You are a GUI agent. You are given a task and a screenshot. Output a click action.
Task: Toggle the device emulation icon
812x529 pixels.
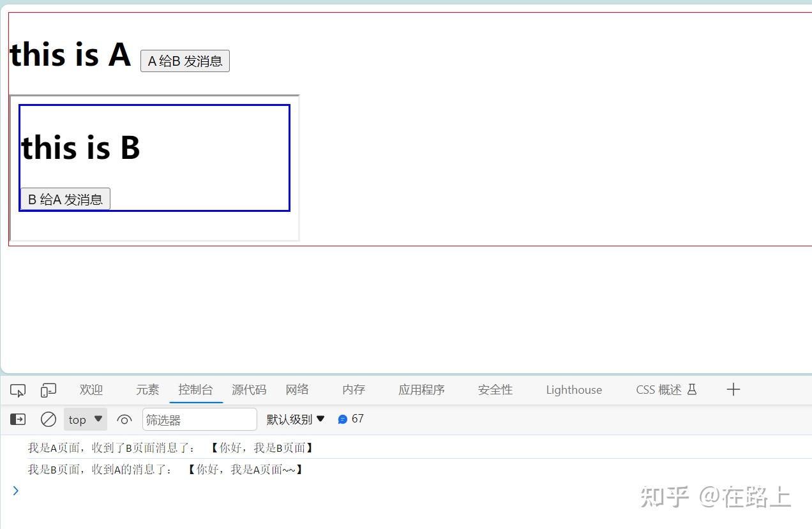point(49,390)
